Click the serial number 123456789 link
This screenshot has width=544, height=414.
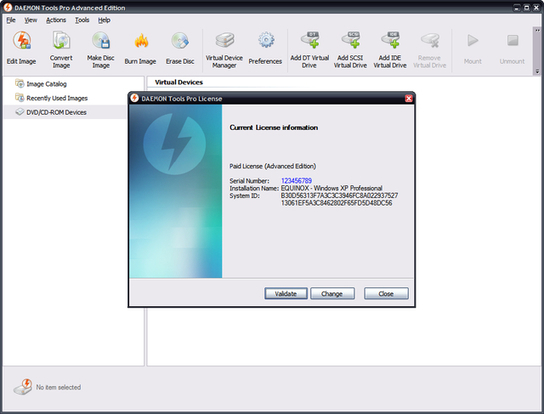[x=296, y=180]
